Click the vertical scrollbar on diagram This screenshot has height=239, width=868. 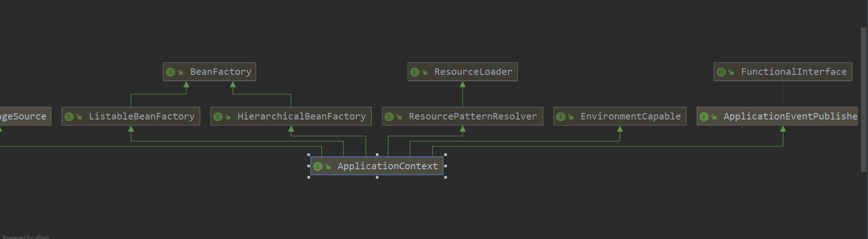click(864, 100)
